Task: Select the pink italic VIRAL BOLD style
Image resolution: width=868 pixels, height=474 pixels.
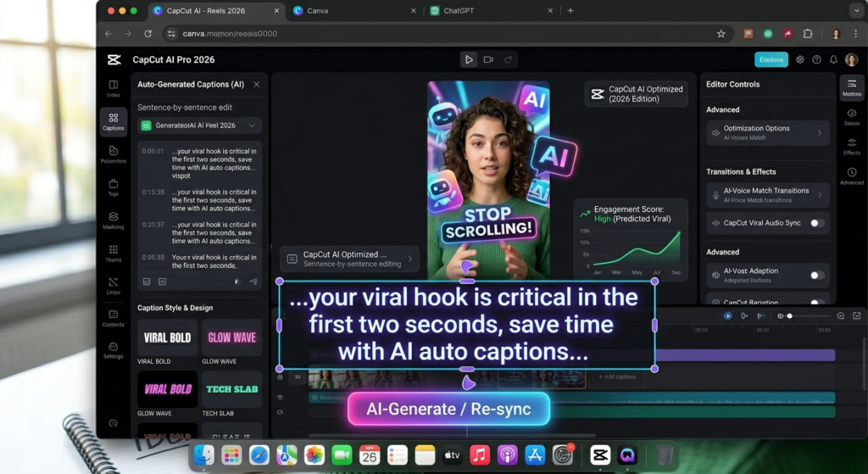Action: (167, 389)
